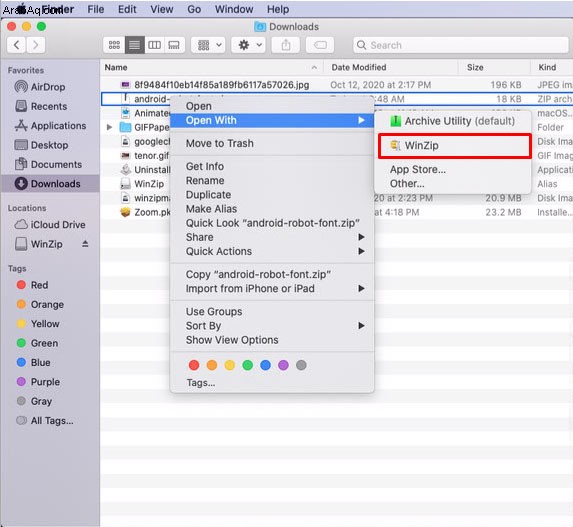Screen dimensions: 573x527
Task: Apply red tag dot in context menu
Action: point(194,365)
